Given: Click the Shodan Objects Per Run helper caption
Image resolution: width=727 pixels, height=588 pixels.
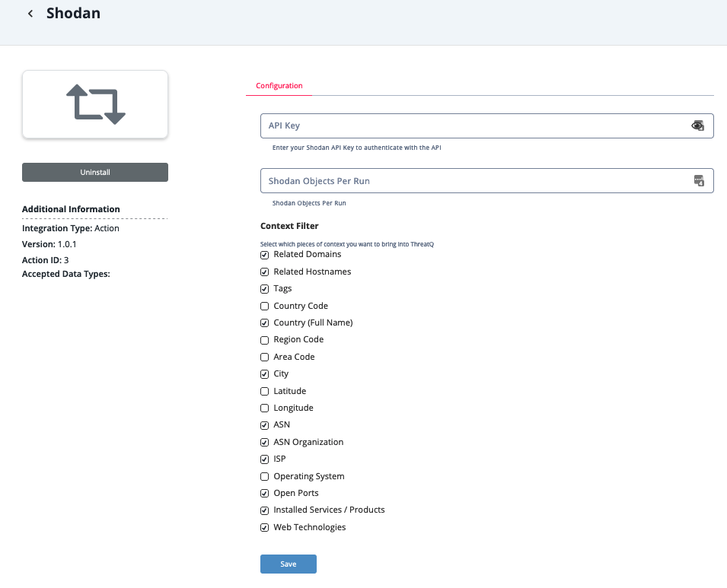Looking at the screenshot, I should tap(309, 203).
